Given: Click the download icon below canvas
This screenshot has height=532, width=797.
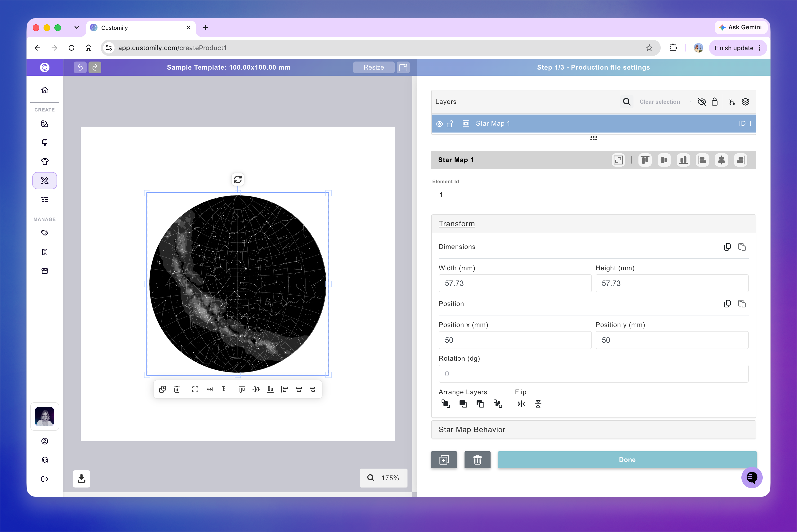Looking at the screenshot, I should pyautogui.click(x=81, y=478).
